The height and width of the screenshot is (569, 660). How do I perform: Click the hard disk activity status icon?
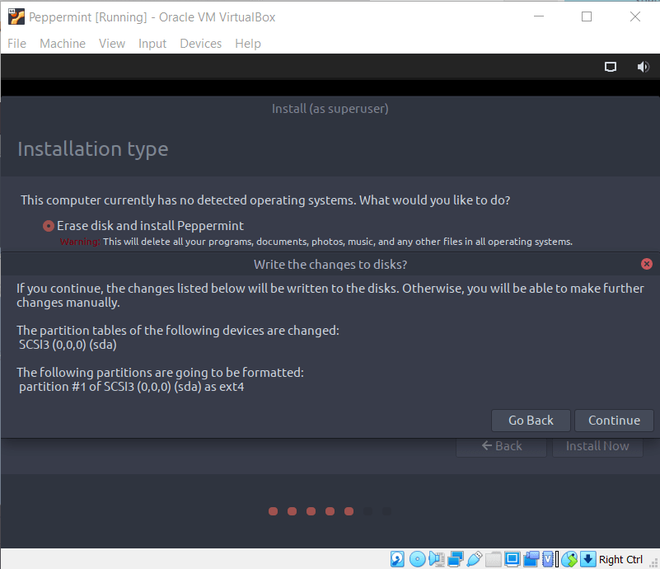tap(397, 559)
